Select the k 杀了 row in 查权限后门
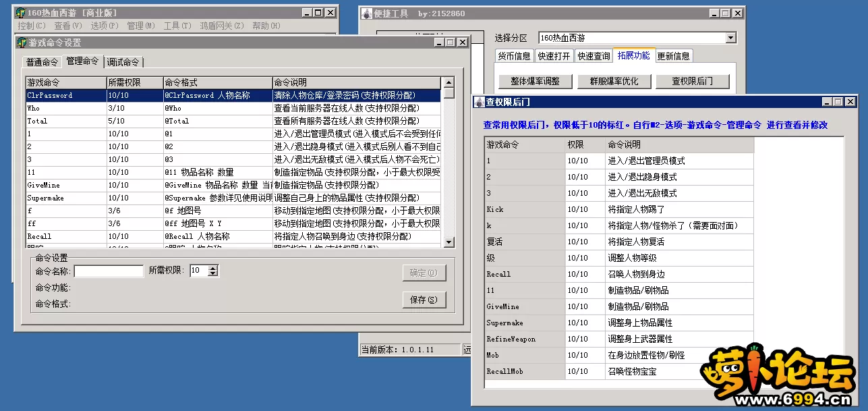Screen dimensions: 868x411 tap(619, 225)
